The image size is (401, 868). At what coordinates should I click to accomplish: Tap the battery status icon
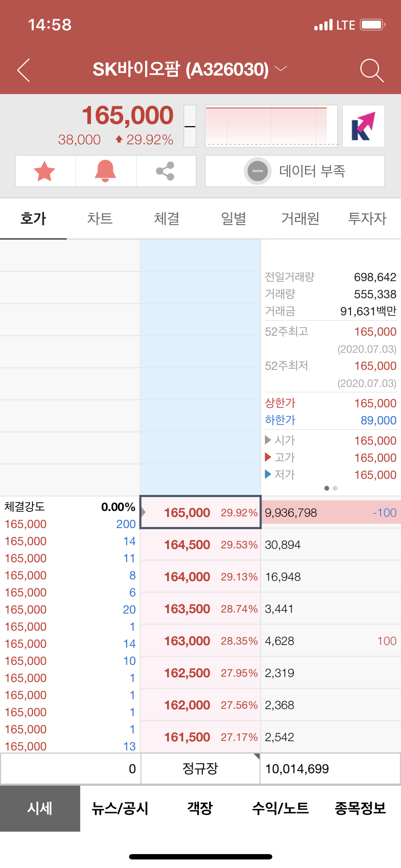pyautogui.click(x=373, y=25)
